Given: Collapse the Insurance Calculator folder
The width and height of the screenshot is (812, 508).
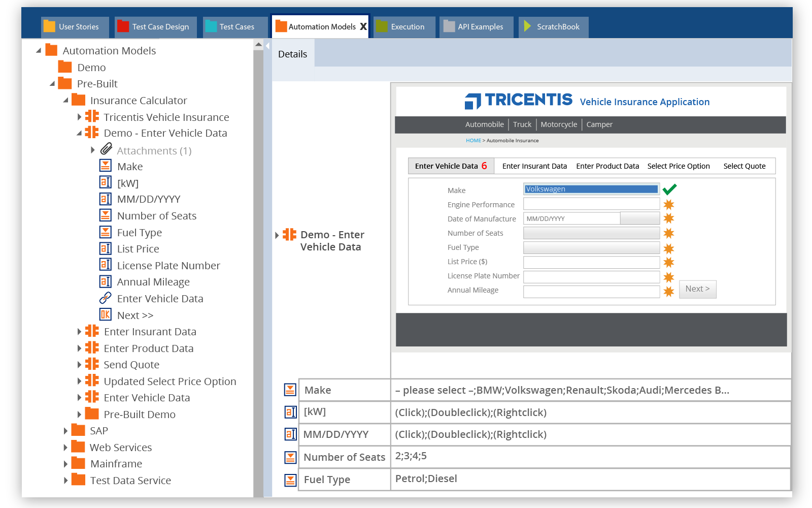Looking at the screenshot, I should [65, 100].
